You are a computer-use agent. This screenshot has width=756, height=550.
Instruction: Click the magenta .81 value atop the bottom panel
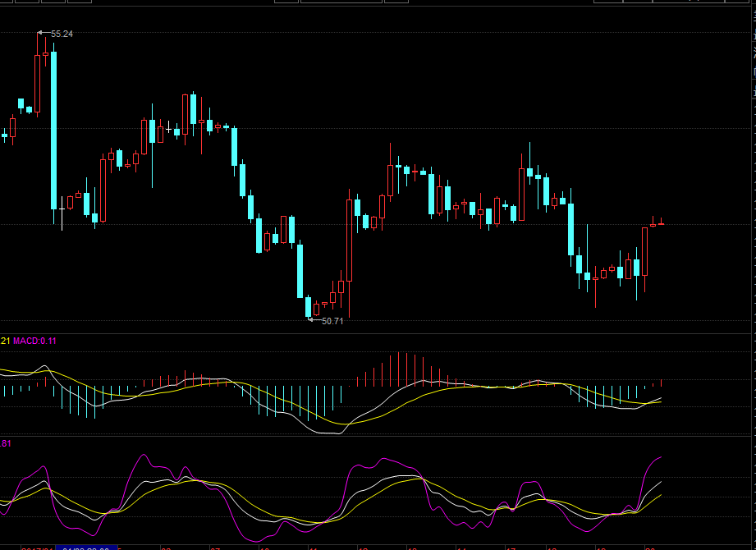(x=6, y=444)
